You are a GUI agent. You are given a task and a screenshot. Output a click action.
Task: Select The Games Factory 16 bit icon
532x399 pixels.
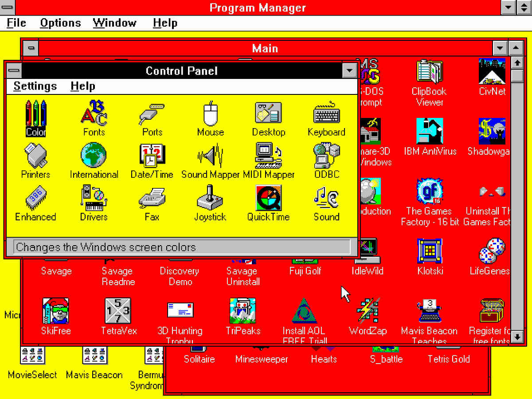[430, 191]
